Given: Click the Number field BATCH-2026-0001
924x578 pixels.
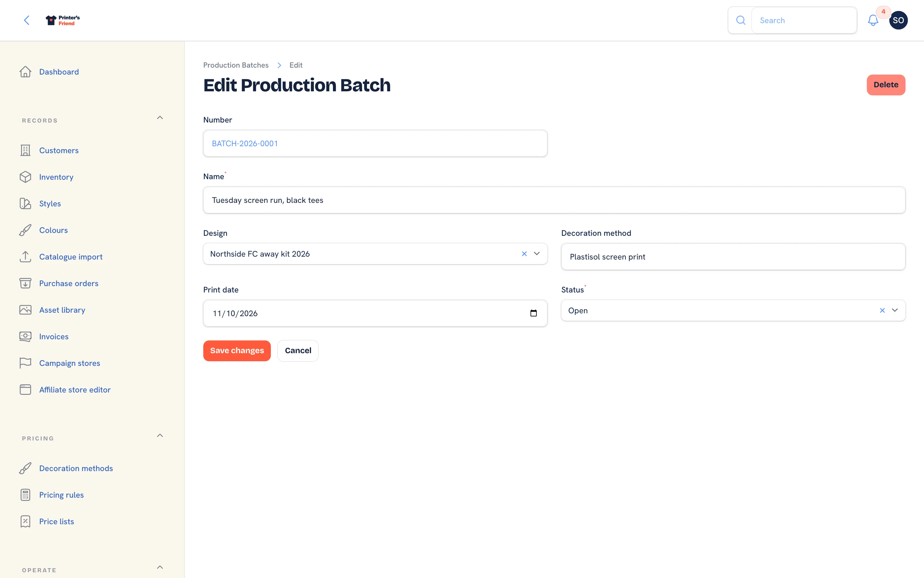Looking at the screenshot, I should pos(375,143).
